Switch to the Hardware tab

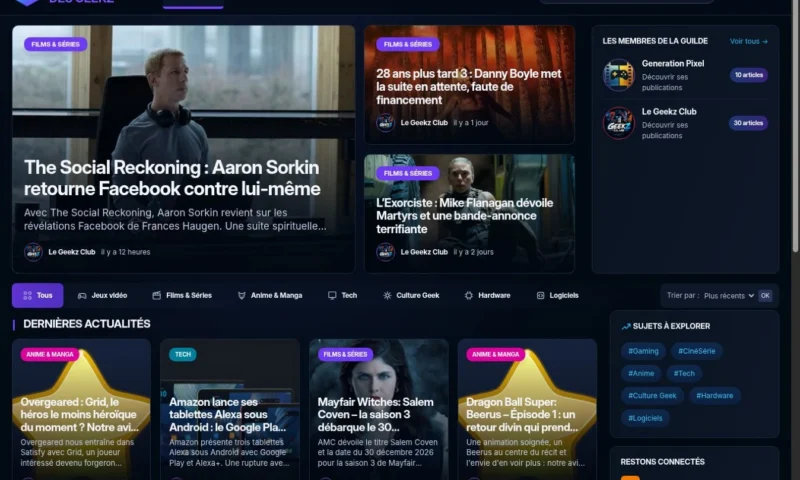tap(487, 295)
